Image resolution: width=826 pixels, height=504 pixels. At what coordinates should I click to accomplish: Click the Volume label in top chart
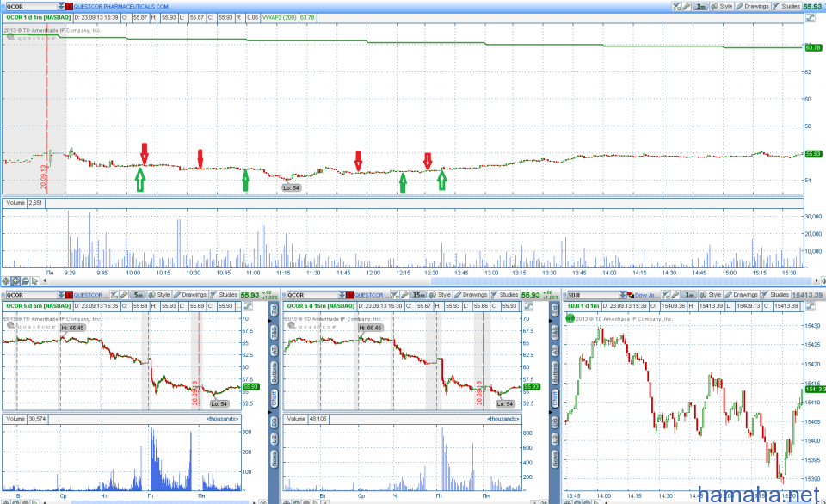click(15, 203)
